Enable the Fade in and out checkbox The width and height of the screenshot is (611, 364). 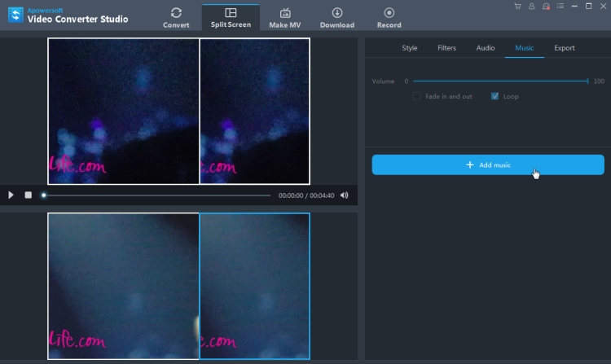pyautogui.click(x=416, y=96)
